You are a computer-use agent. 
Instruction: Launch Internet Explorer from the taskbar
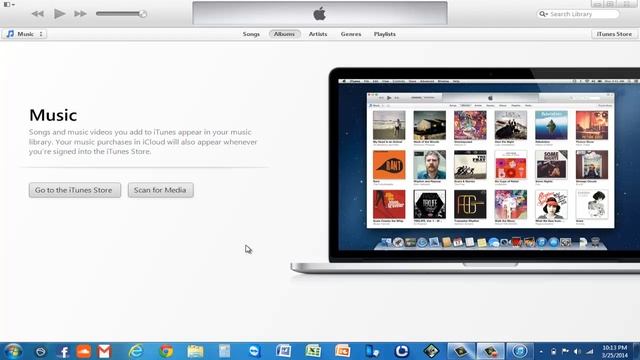click(x=136, y=351)
